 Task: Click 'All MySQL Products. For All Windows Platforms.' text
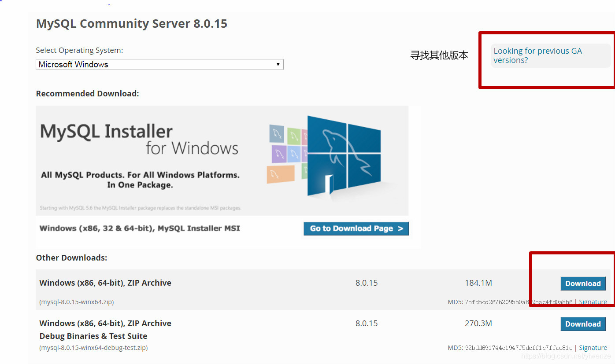pos(140,175)
